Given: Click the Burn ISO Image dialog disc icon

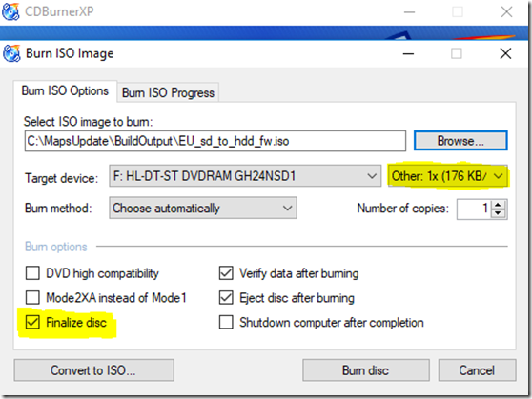Looking at the screenshot, I should (11, 53).
